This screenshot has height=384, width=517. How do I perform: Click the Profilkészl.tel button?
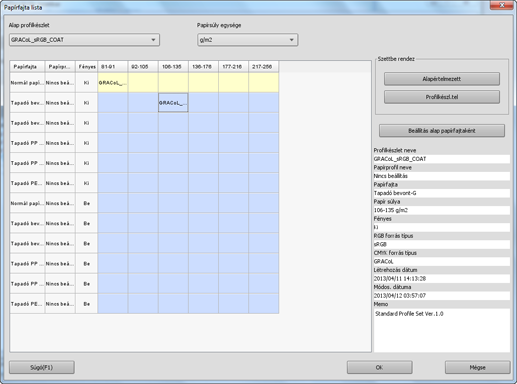pyautogui.click(x=442, y=97)
